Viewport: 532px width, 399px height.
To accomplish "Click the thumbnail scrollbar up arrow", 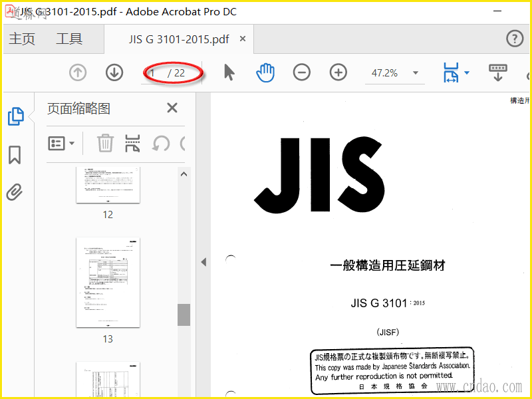I will click(184, 174).
